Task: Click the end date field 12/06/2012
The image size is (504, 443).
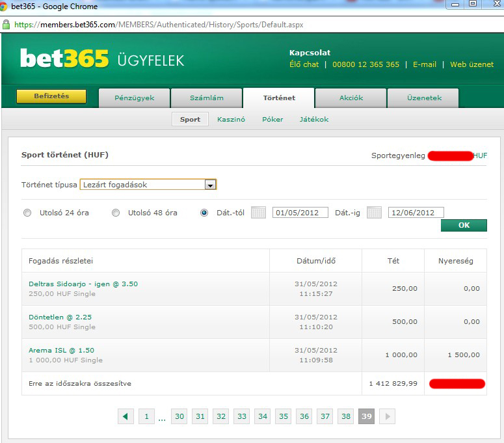Action: 416,213
